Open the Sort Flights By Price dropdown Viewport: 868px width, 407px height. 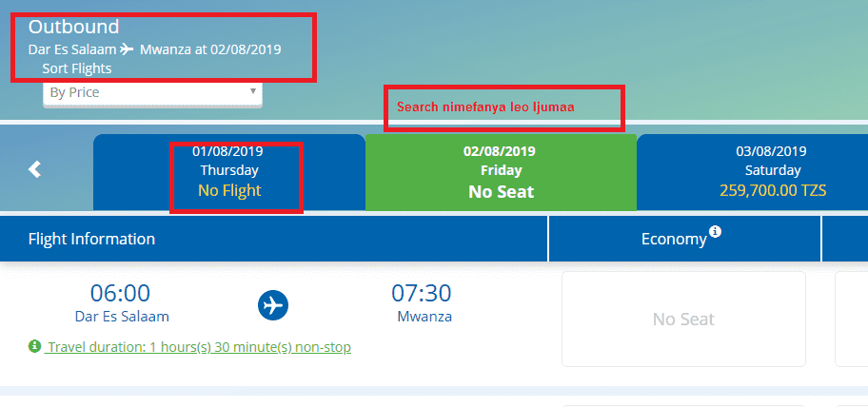click(153, 93)
